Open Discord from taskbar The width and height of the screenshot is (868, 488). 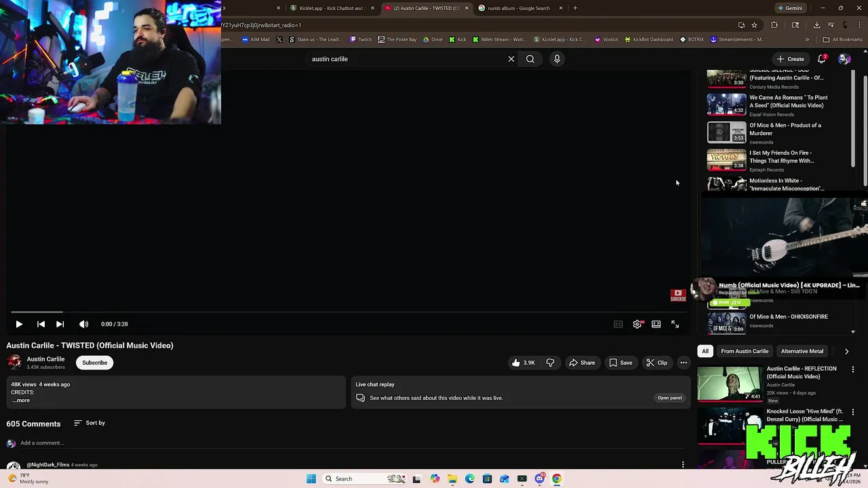(x=540, y=479)
